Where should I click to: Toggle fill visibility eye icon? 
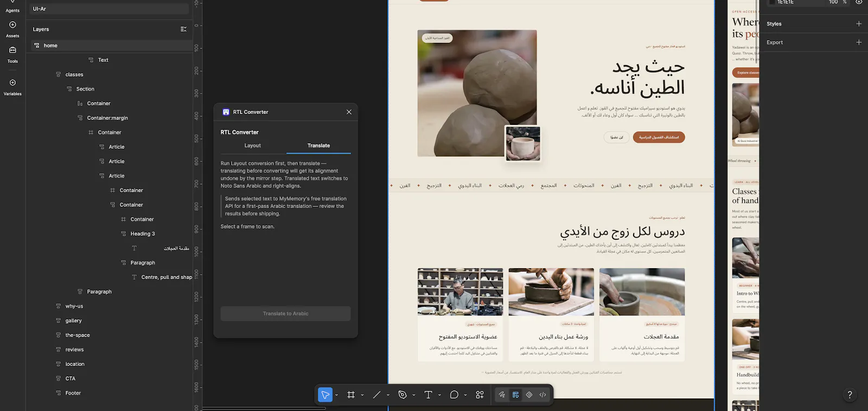coord(859,2)
